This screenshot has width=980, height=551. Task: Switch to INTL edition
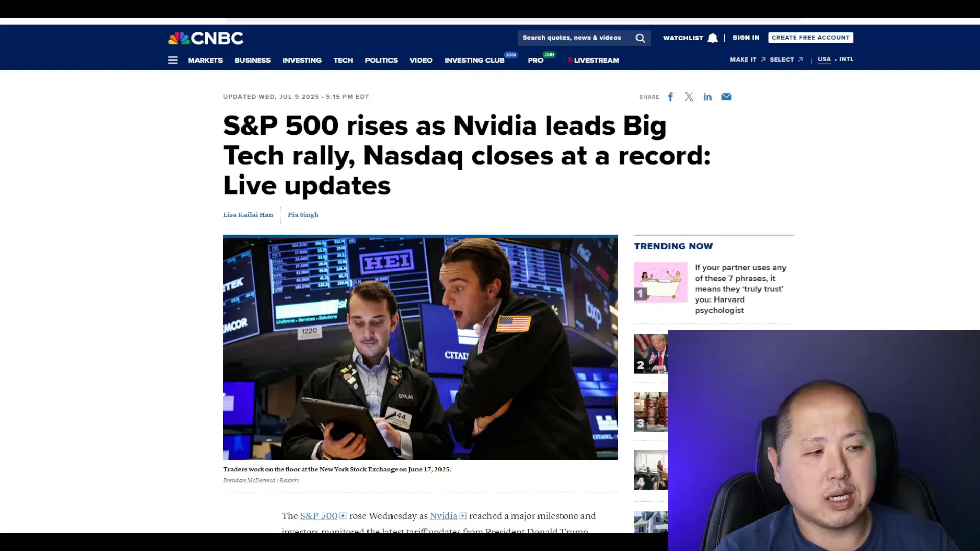846,59
